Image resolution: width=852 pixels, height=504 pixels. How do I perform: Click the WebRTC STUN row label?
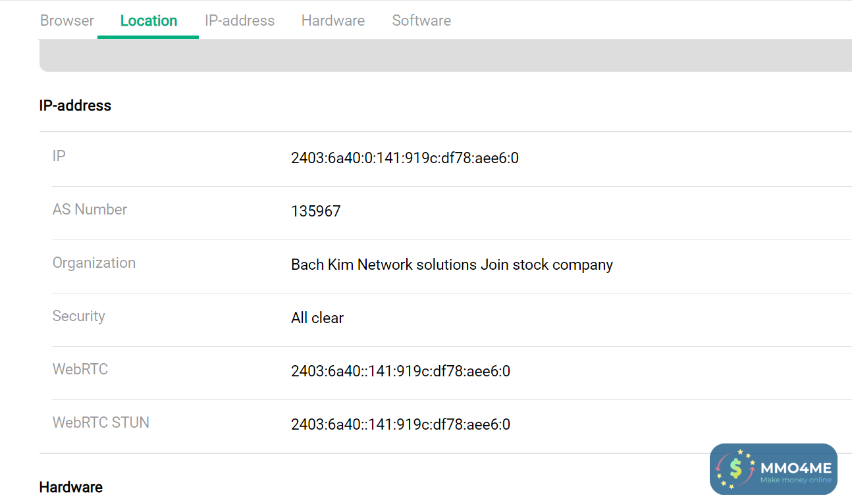101,422
